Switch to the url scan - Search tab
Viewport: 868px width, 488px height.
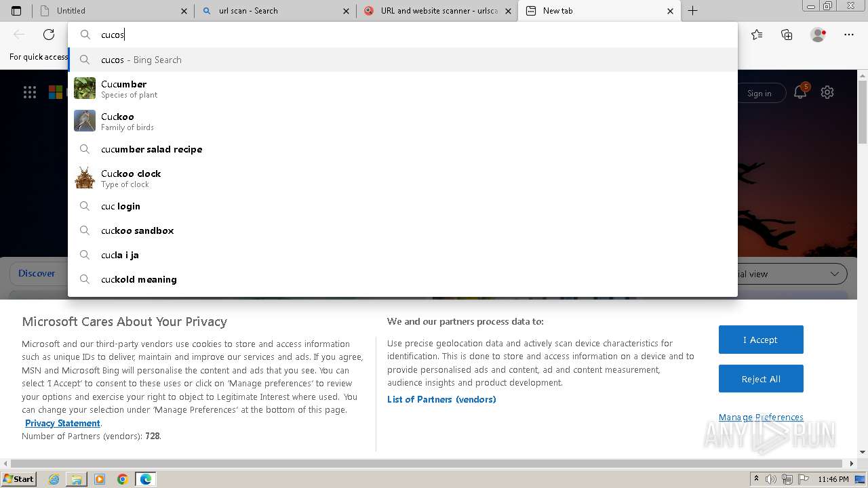[x=275, y=11]
